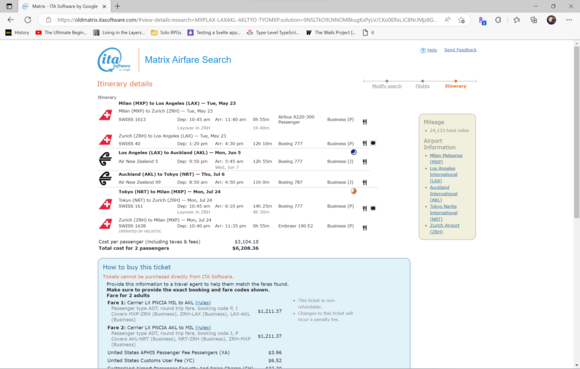The width and height of the screenshot is (580, 369).
Task: Go back to previous page
Action: coord(11,20)
